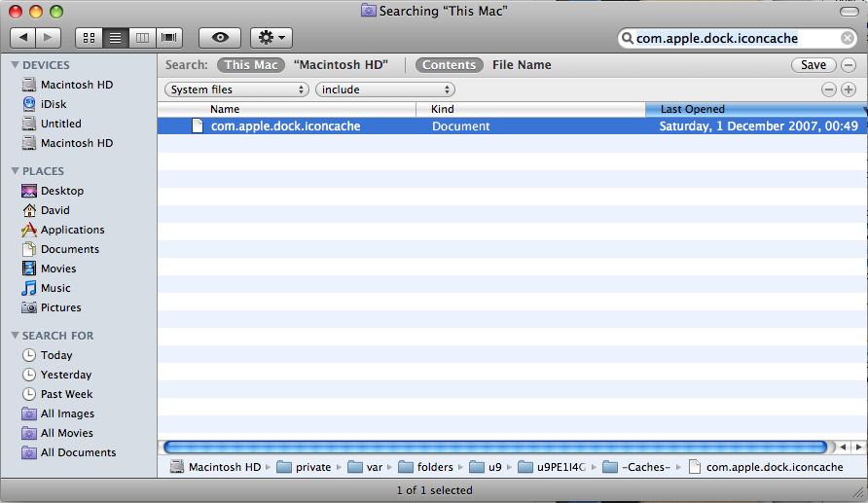Click the scrollbar left arrow
The width and height of the screenshot is (868, 503).
pyautogui.click(x=843, y=447)
